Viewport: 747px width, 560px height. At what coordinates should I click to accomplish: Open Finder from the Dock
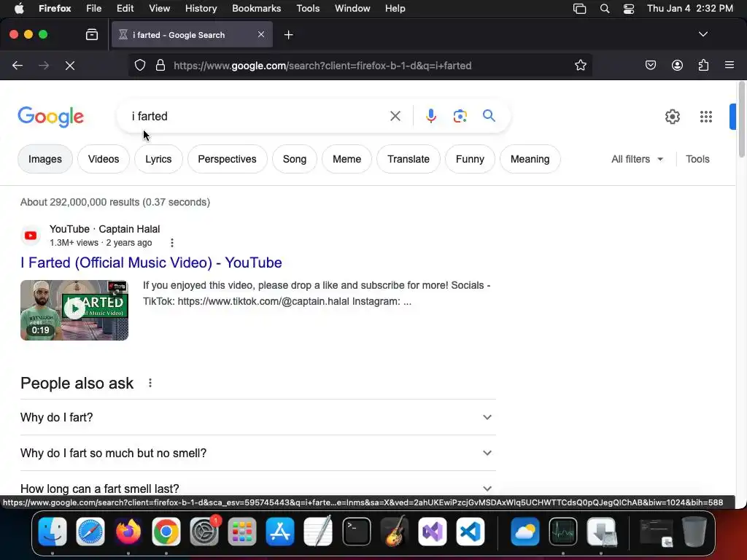[53, 532]
